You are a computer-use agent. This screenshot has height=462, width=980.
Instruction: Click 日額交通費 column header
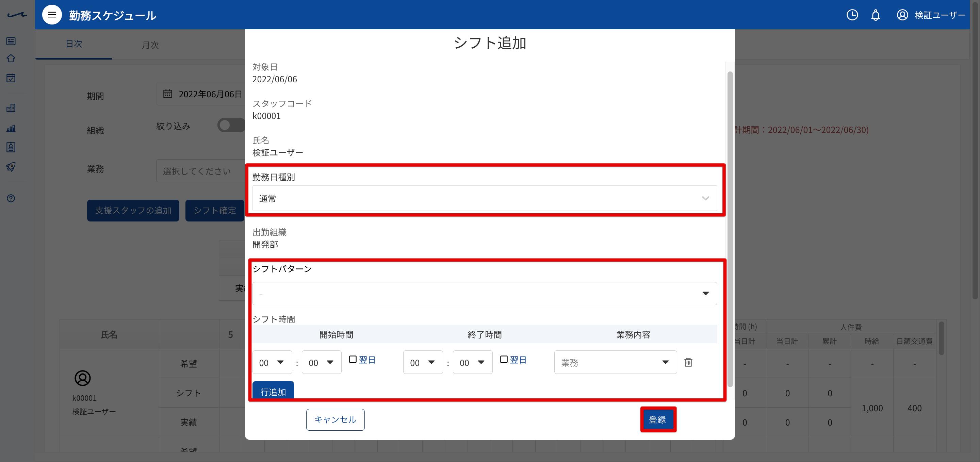915,341
